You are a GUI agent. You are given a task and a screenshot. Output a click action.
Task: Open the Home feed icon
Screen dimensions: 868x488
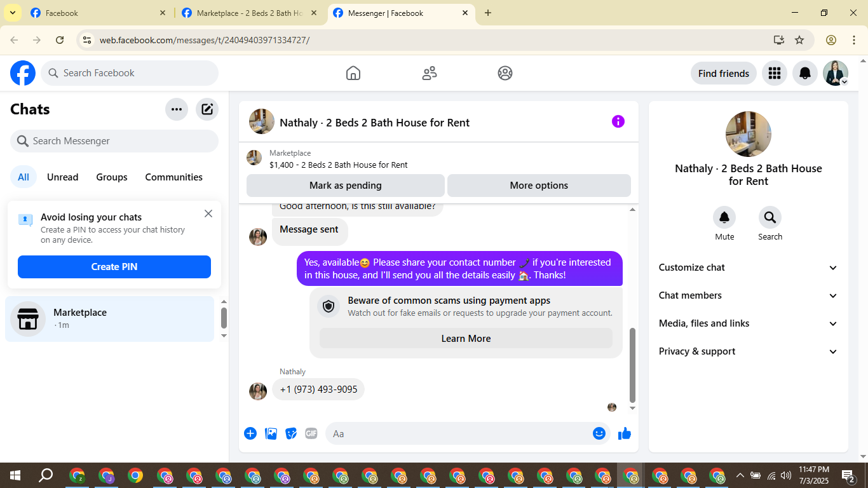(353, 73)
